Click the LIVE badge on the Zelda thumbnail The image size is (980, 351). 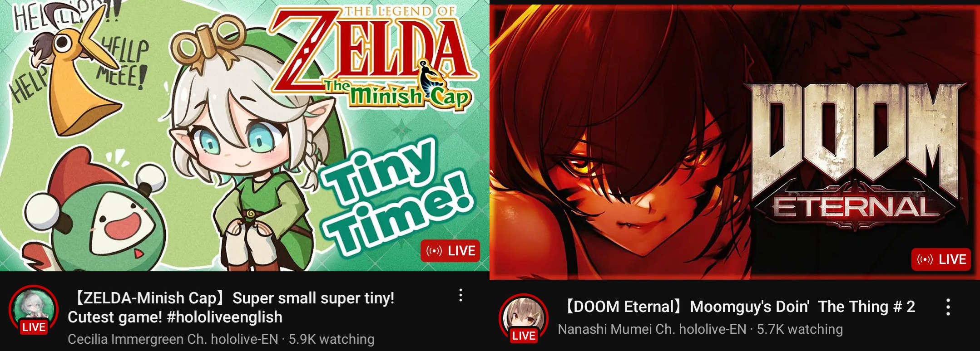click(450, 251)
